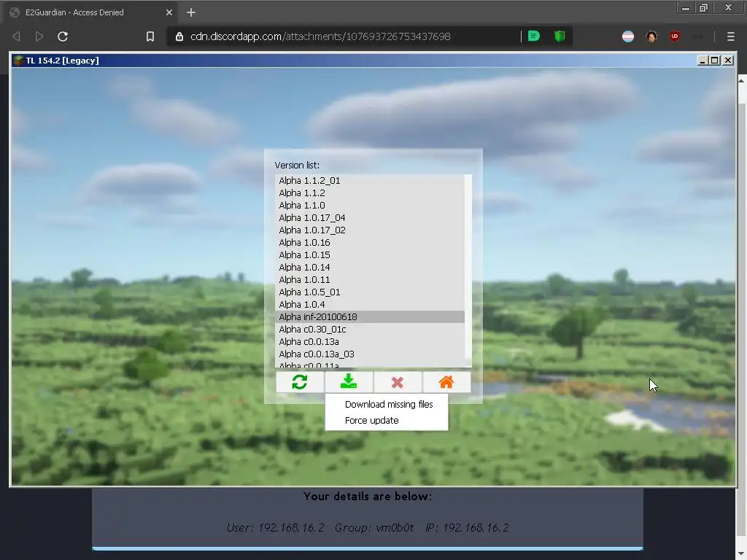Click the red uBlock Origin shield icon
747x560 pixels.
pyautogui.click(x=674, y=36)
